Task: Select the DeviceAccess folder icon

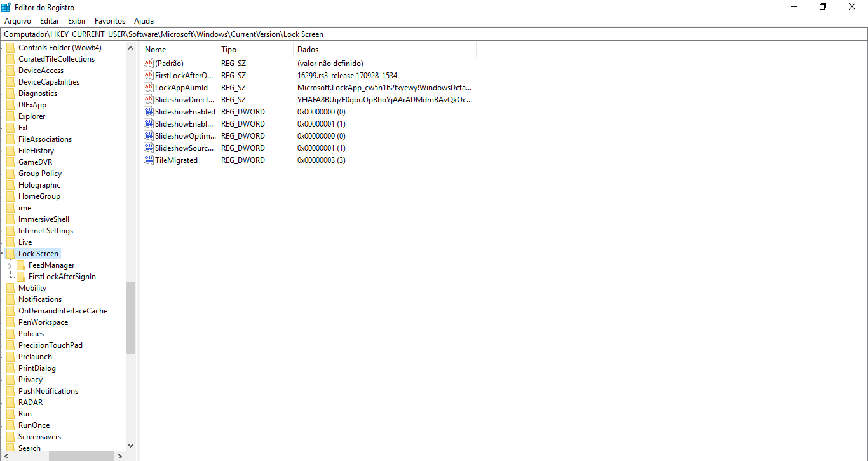Action: click(x=10, y=71)
